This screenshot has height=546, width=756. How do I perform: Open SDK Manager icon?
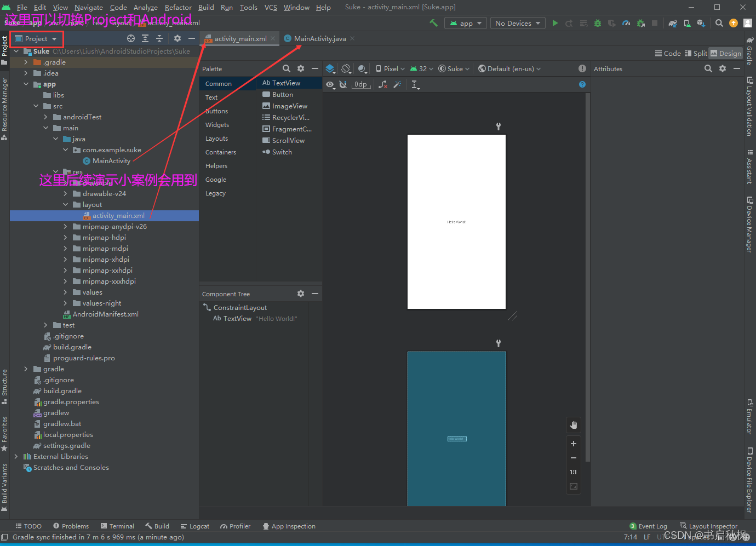[701, 23]
